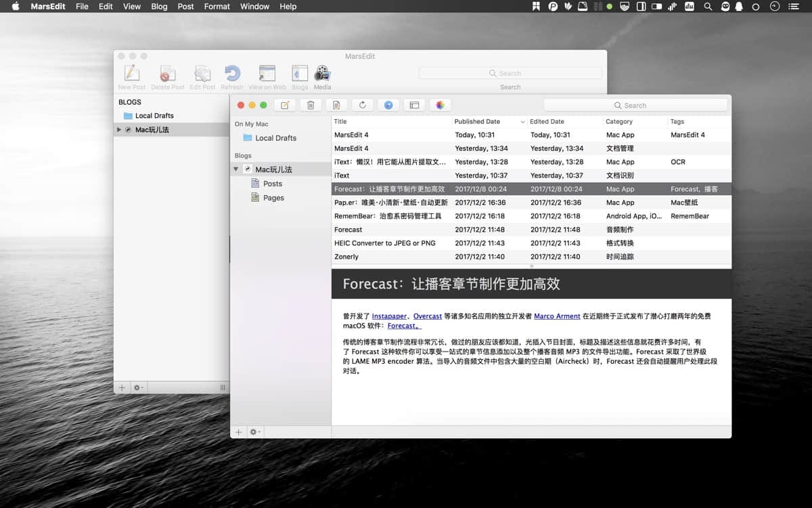Collapse Mac玩儿法 disclosure triangle in front sidebar
Image resolution: width=812 pixels, height=508 pixels.
tap(236, 169)
